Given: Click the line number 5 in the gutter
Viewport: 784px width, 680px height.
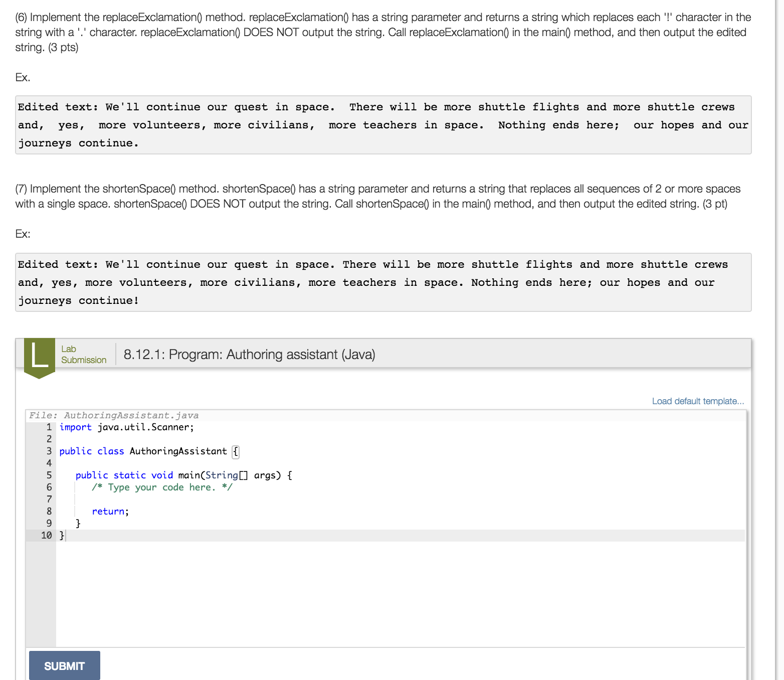Looking at the screenshot, I should [48, 475].
